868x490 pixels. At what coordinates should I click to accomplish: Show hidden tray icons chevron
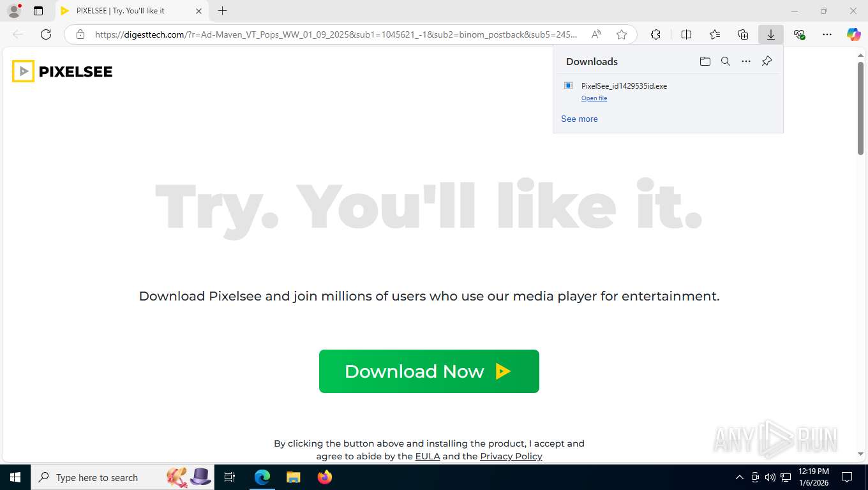coord(740,477)
